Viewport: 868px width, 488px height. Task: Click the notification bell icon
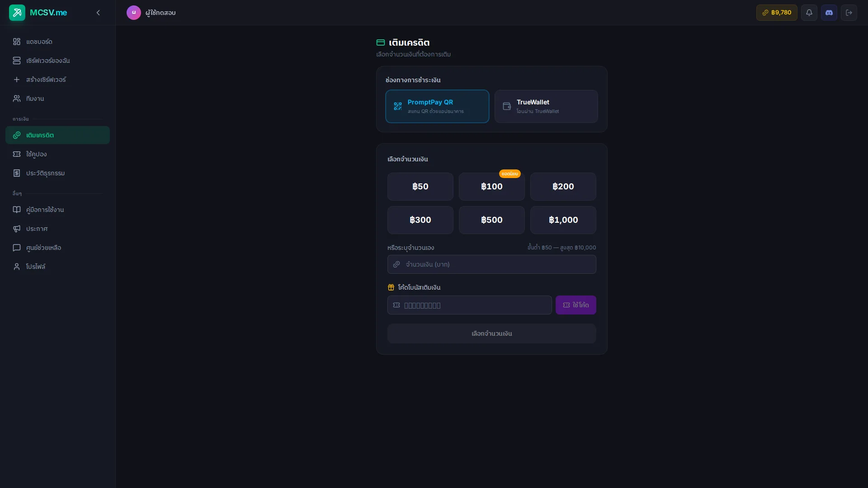(x=809, y=13)
